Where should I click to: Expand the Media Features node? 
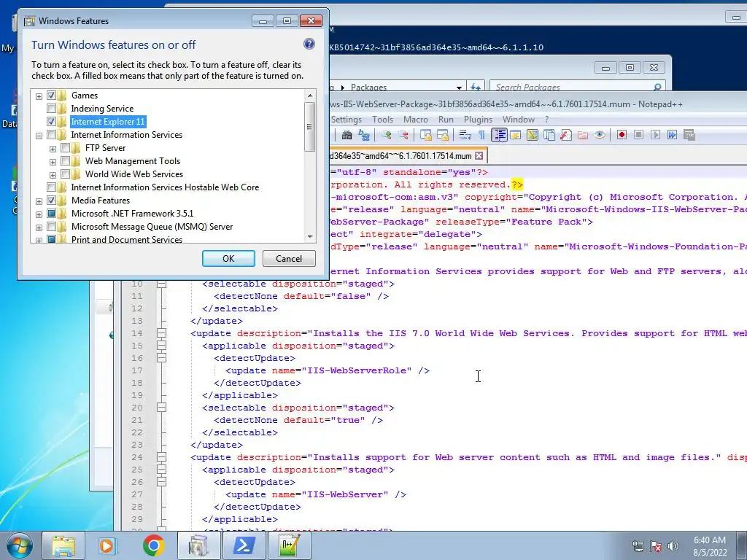(39, 201)
